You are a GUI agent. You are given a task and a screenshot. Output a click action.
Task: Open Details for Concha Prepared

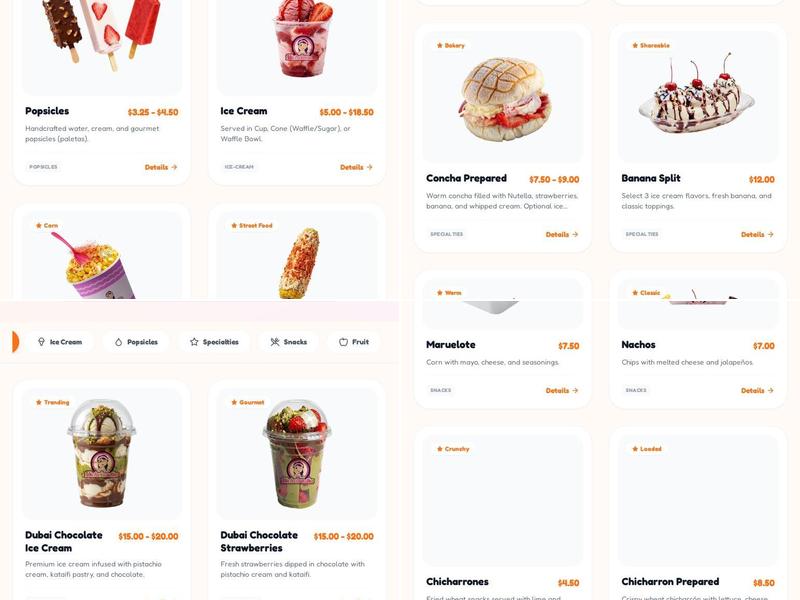click(562, 234)
